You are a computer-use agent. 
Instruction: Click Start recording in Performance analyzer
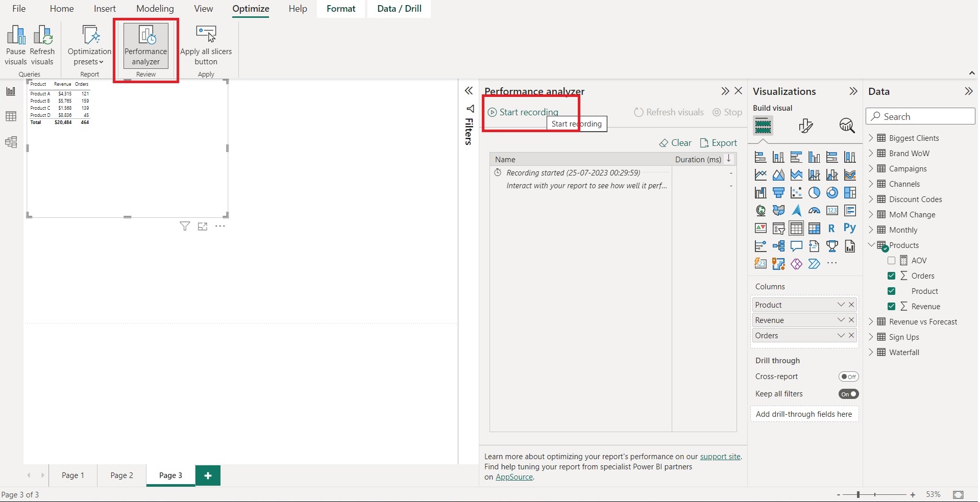pos(524,112)
